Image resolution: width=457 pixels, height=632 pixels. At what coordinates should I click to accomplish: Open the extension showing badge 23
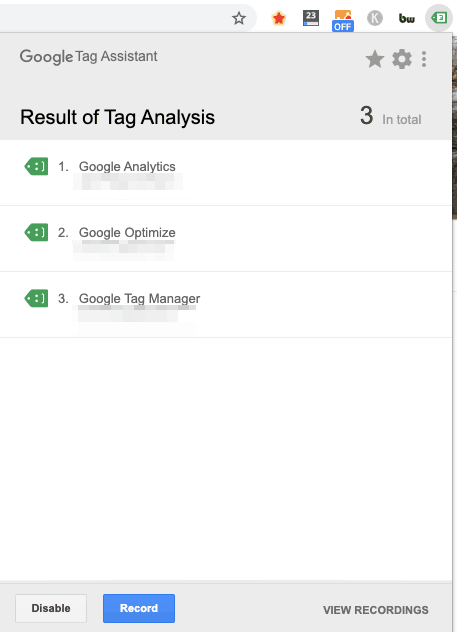pyautogui.click(x=311, y=18)
